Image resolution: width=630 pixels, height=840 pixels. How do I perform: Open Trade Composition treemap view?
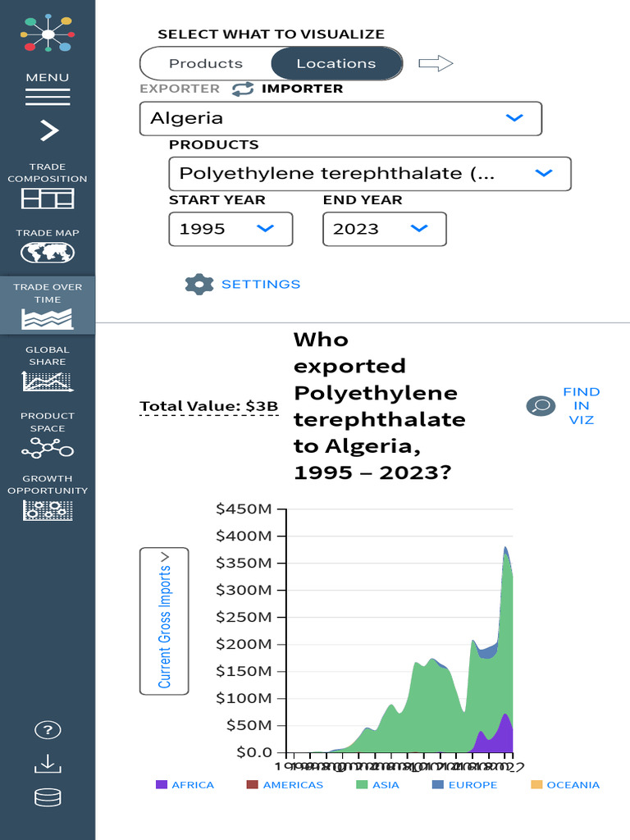(x=48, y=187)
